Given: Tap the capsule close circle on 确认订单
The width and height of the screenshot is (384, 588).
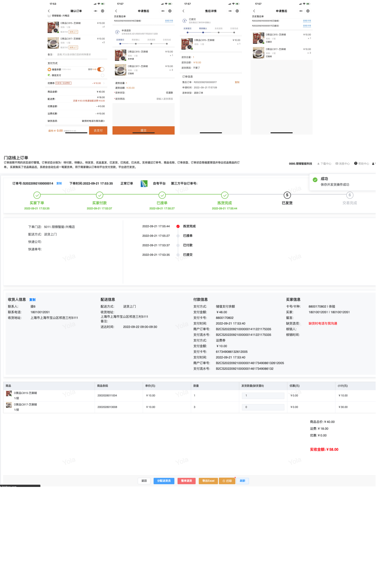Looking at the screenshot, I should tap(102, 11).
